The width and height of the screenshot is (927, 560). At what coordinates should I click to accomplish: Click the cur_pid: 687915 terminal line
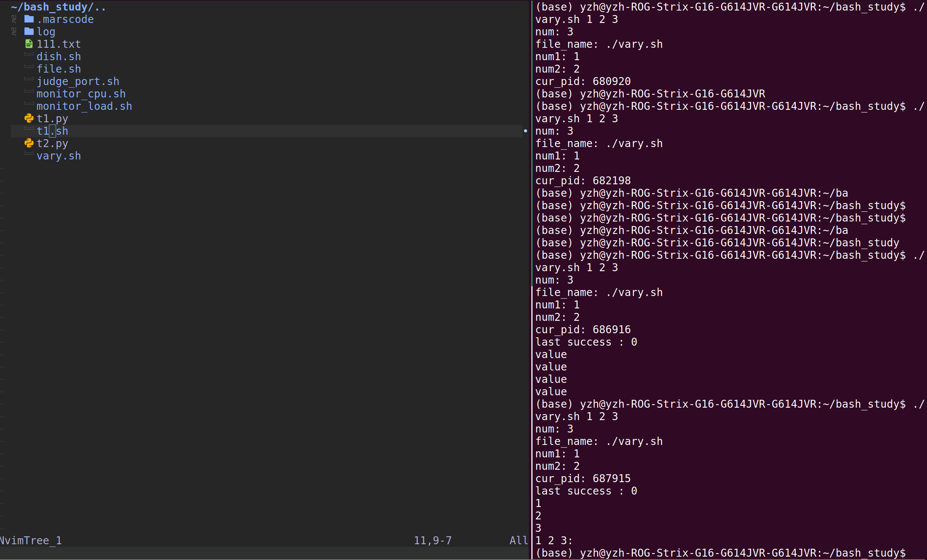583,478
